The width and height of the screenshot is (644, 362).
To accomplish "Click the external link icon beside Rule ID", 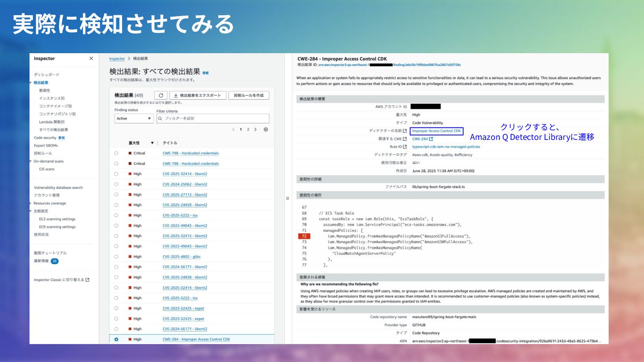I will pos(405,147).
